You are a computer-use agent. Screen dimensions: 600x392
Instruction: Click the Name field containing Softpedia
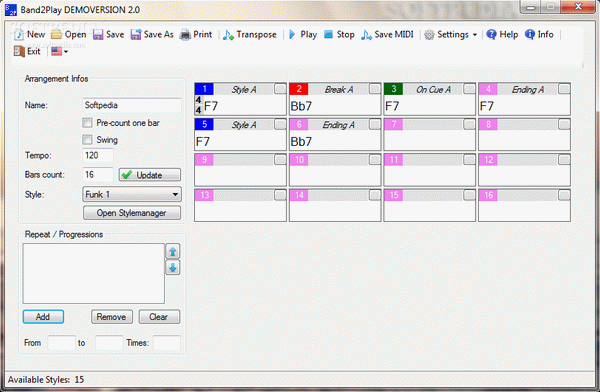(132, 105)
